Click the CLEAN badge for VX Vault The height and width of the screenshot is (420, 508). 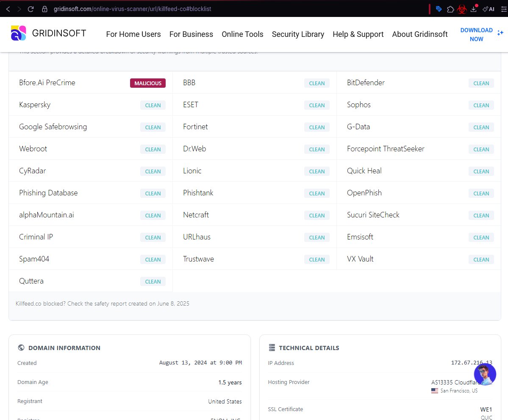(481, 259)
